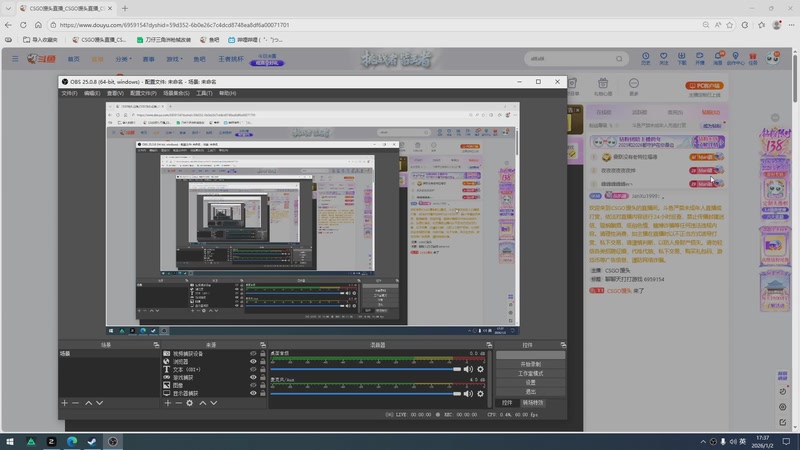800x450 pixels.
Task: Open Douyu tasks gift icon
Action: tap(753, 58)
